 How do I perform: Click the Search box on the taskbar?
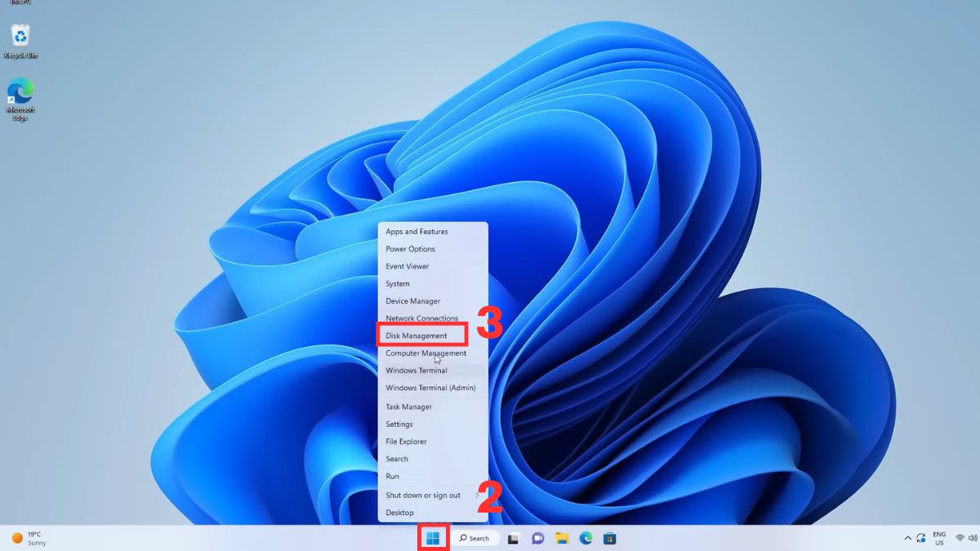(x=476, y=538)
